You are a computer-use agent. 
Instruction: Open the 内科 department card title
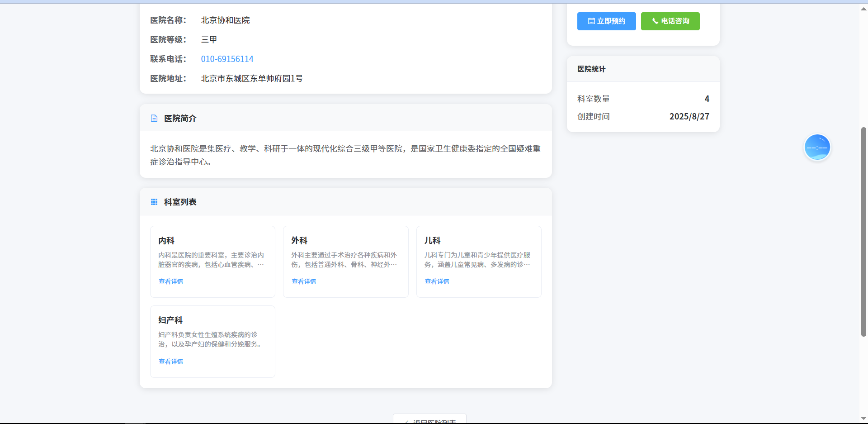(166, 241)
